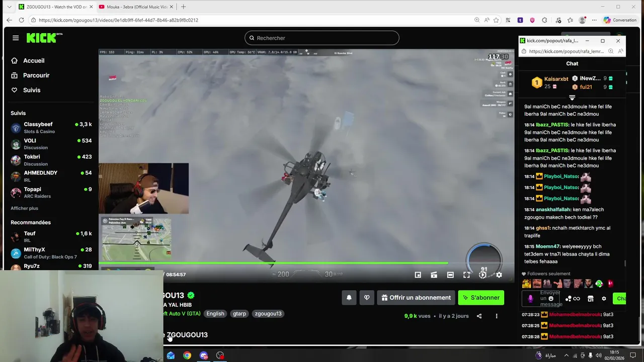Open the Kick hamburger menu

[16, 38]
